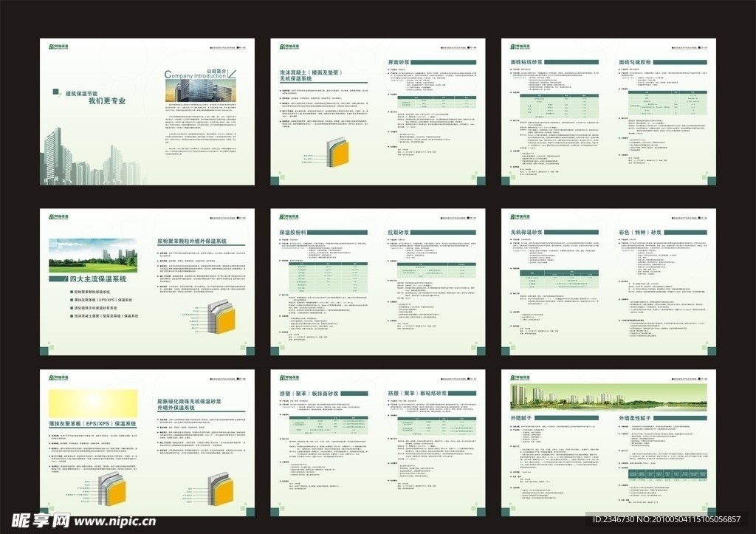756x534 pixels.
Task: Click the green meadow landscape photo
Action: point(93,256)
